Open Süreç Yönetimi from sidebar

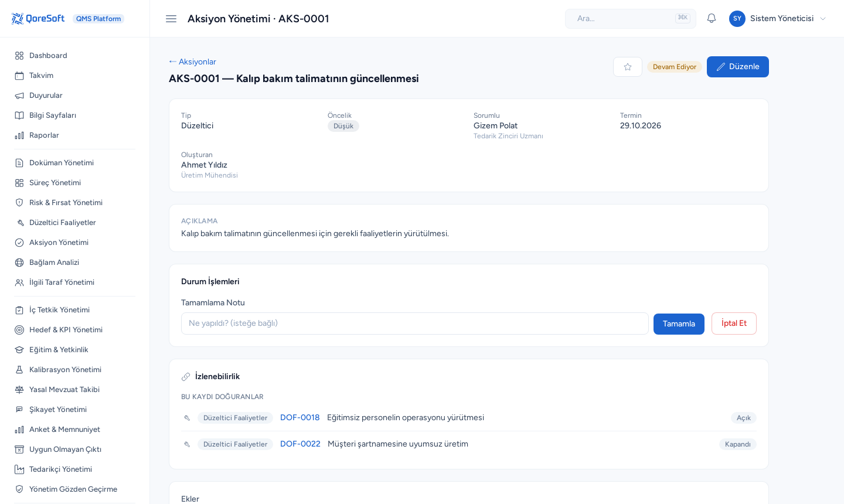point(75,183)
